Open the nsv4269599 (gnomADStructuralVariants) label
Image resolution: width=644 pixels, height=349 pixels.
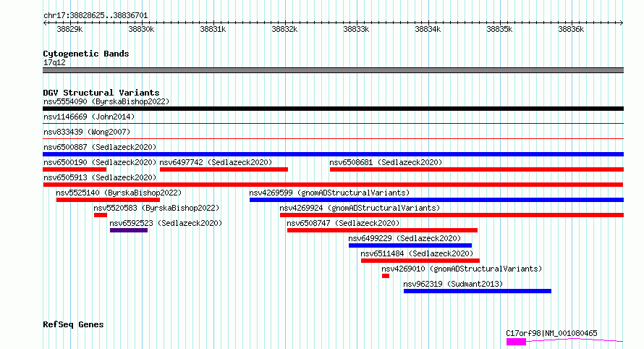(329, 193)
